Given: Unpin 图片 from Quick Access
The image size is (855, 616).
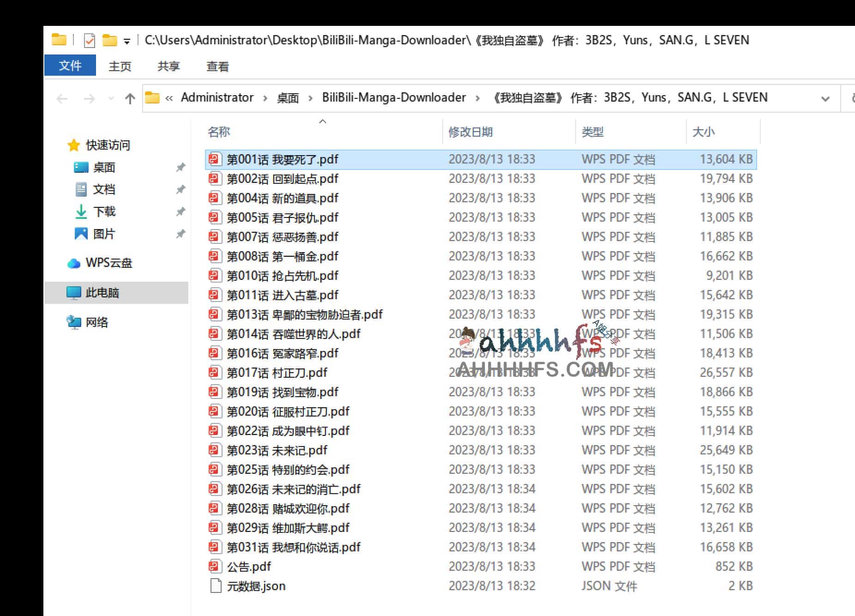Looking at the screenshot, I should [x=181, y=234].
